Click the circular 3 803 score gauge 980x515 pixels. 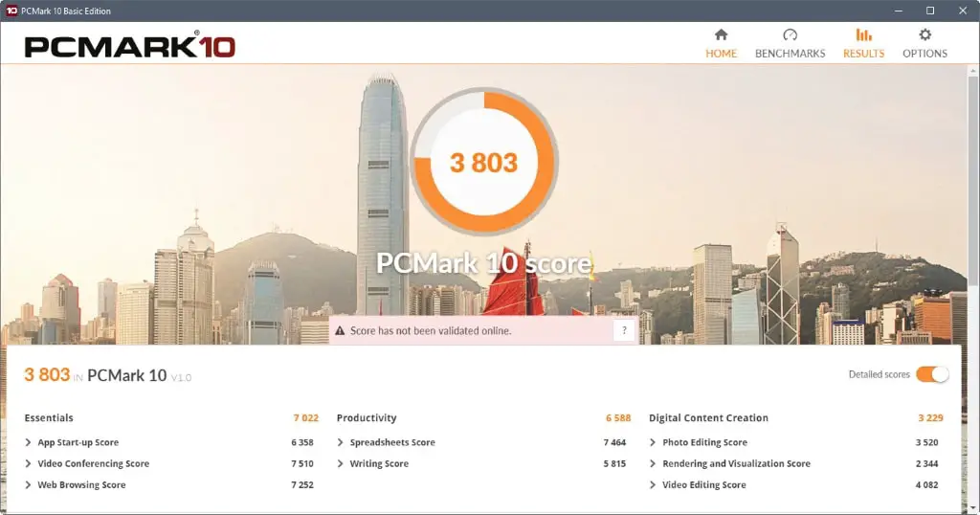coord(483,161)
